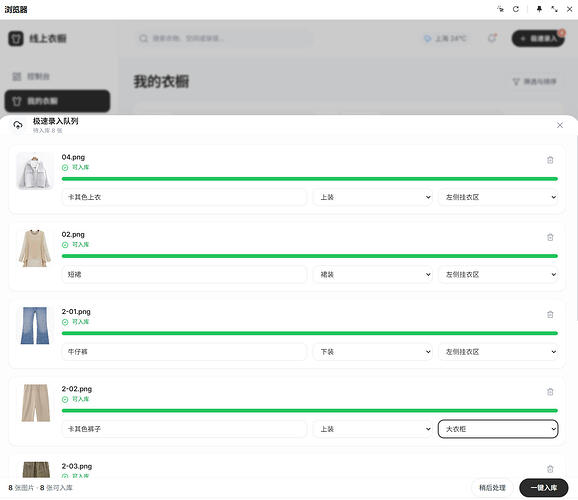Click the quick entry button in top bar
This screenshot has height=500, width=578.
coord(538,38)
